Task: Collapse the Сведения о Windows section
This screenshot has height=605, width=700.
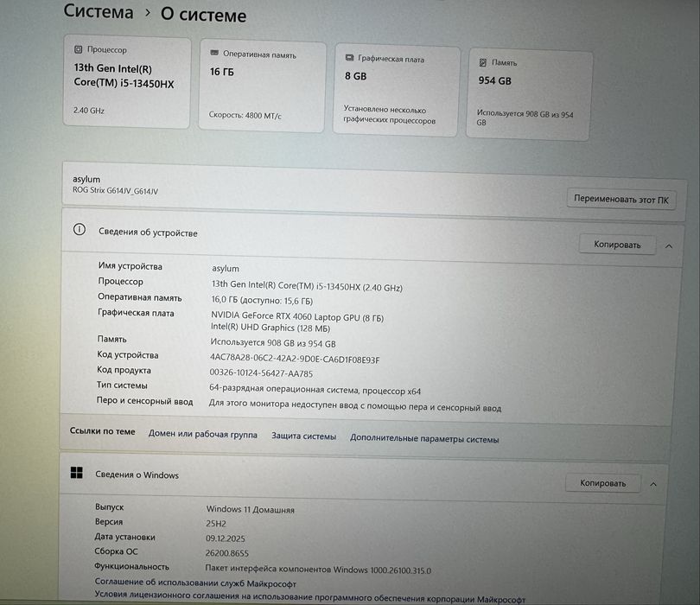Action: [x=653, y=485]
